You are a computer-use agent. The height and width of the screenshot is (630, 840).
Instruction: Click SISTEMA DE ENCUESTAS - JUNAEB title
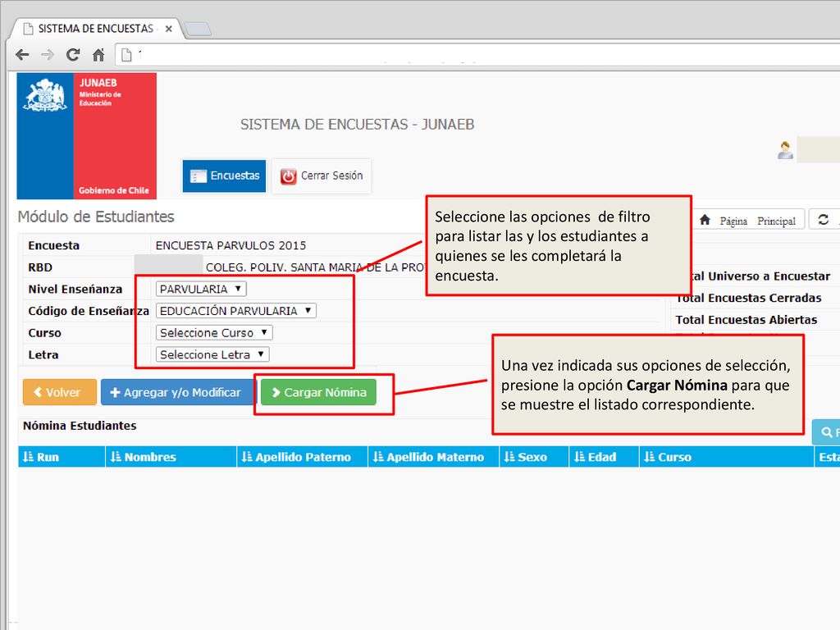(x=358, y=125)
